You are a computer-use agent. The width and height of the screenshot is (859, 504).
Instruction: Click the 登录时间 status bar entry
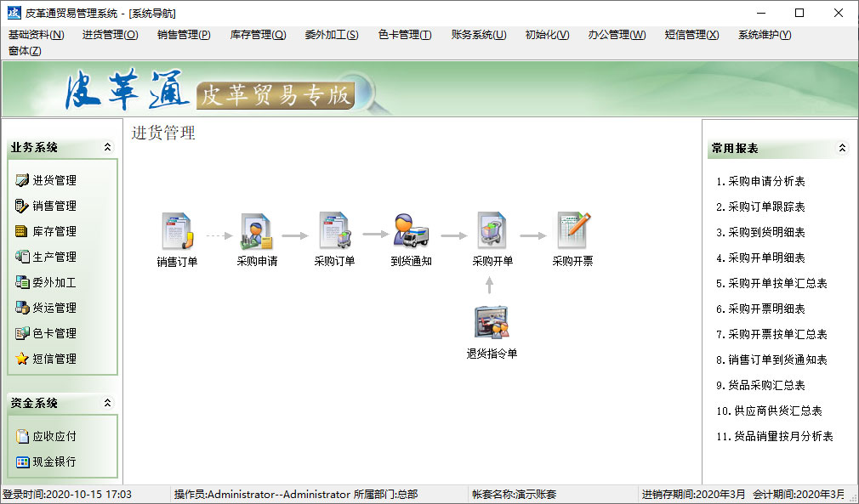(67, 495)
